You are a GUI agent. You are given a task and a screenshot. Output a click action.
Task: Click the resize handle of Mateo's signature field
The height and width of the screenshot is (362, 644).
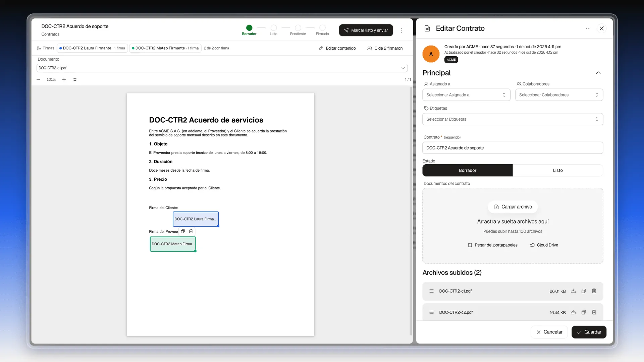195,251
